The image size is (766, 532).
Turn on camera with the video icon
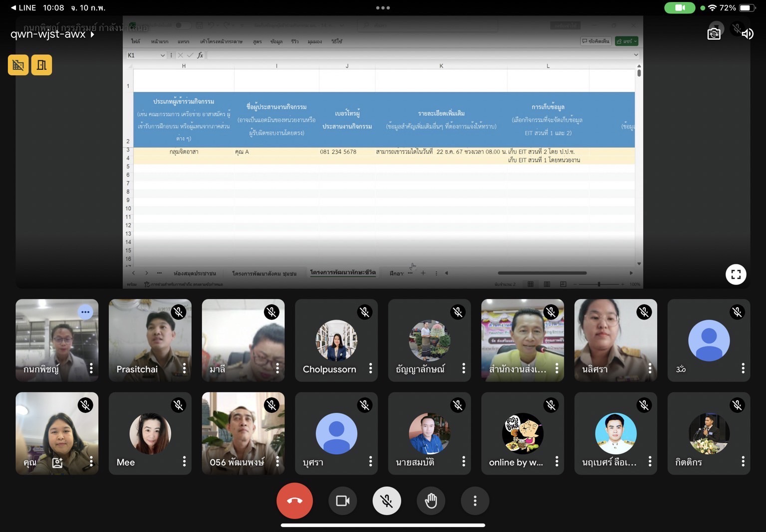(x=342, y=501)
